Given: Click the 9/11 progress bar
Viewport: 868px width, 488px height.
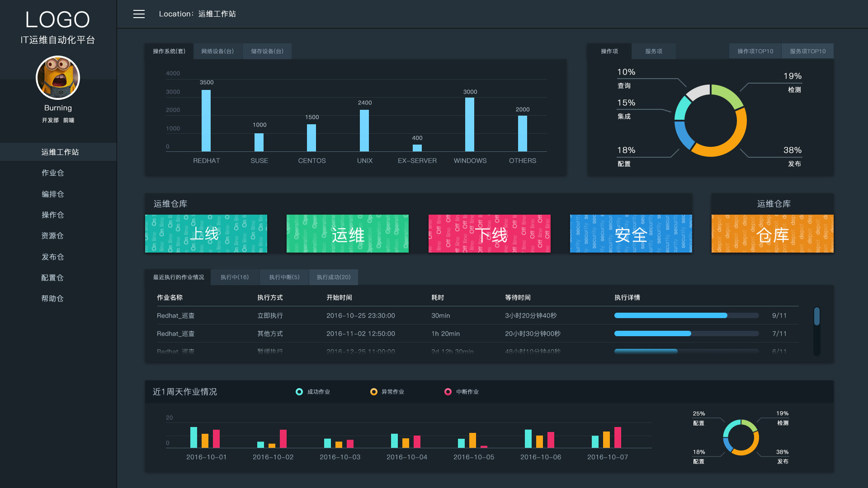Looking at the screenshot, I should click(x=686, y=316).
